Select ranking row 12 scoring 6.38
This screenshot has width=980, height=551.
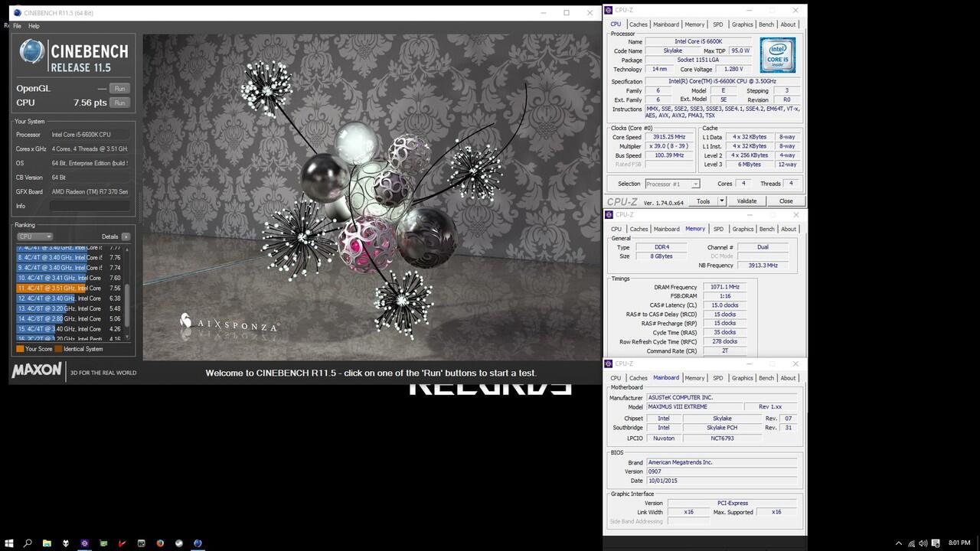click(x=70, y=298)
